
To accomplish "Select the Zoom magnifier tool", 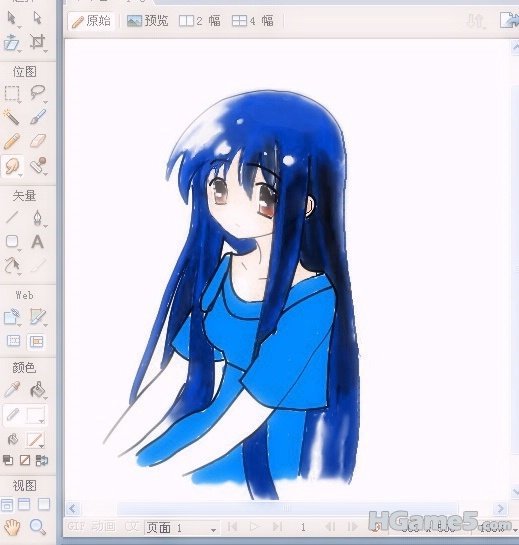I will 38,527.
